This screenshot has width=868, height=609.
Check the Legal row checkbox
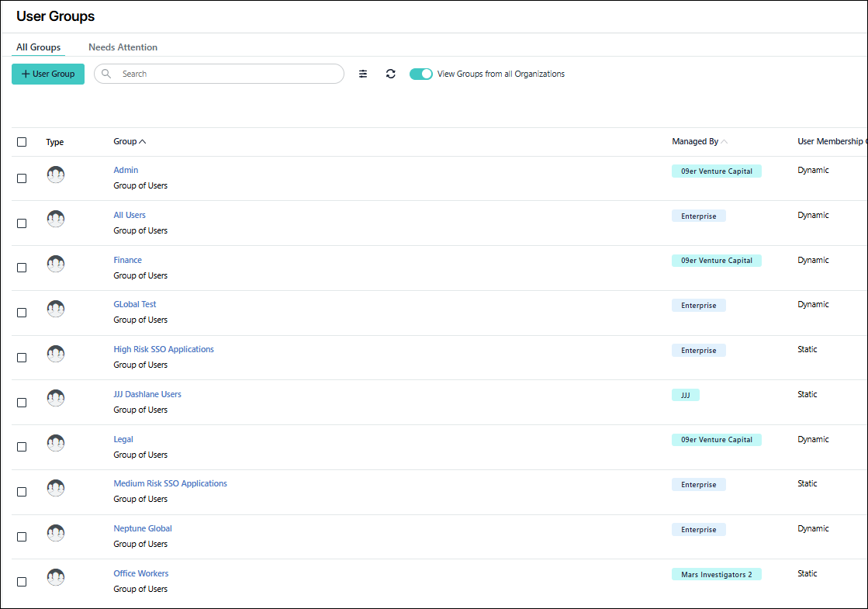click(x=22, y=447)
